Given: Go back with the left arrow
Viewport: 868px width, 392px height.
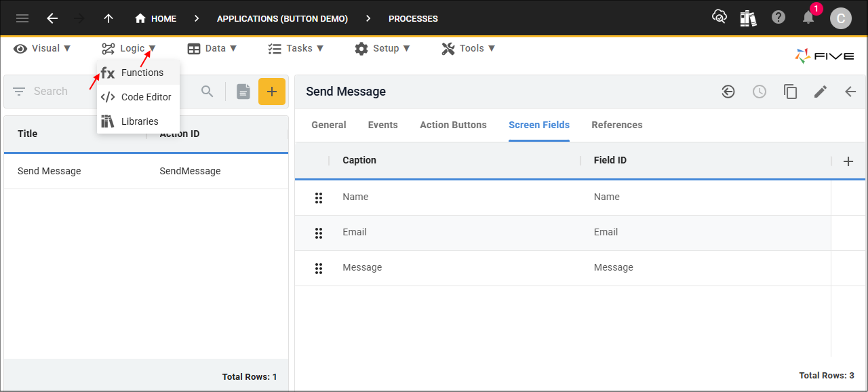Looking at the screenshot, I should [x=52, y=18].
